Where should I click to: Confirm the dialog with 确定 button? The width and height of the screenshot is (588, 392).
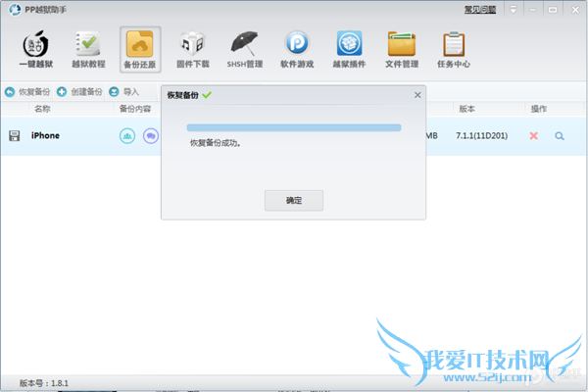tap(294, 200)
